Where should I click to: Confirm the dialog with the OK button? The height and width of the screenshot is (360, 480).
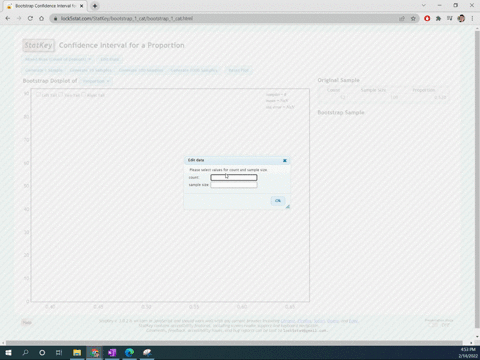tap(278, 201)
